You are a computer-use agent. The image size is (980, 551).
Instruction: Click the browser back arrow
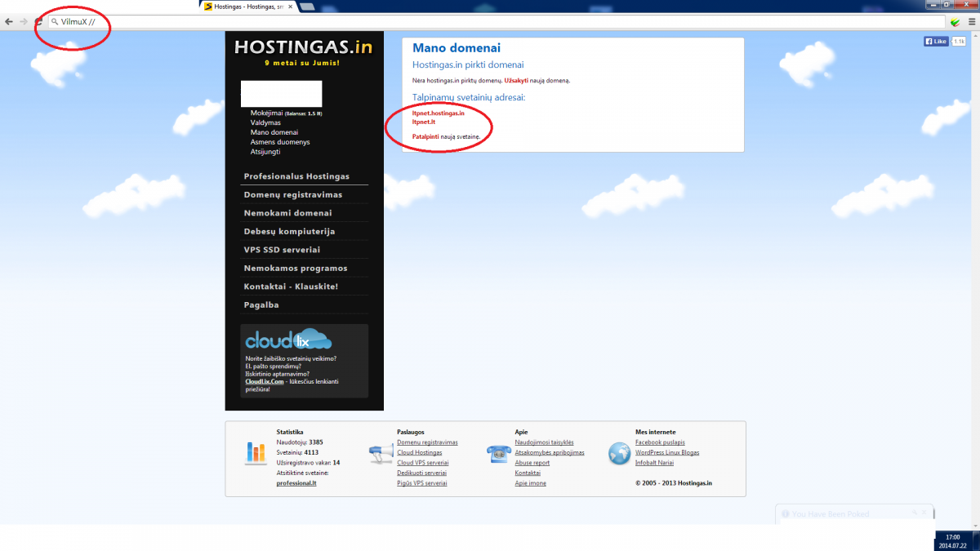click(x=8, y=21)
